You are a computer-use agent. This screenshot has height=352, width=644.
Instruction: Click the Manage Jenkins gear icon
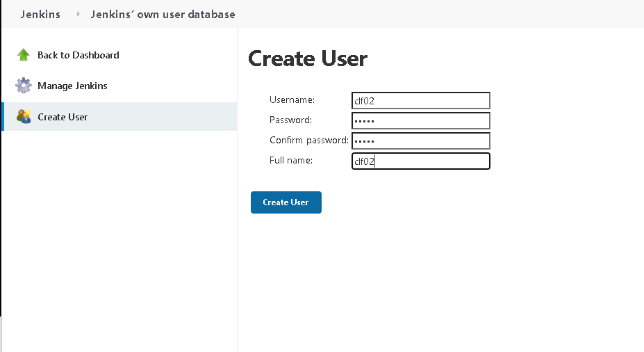coord(24,86)
